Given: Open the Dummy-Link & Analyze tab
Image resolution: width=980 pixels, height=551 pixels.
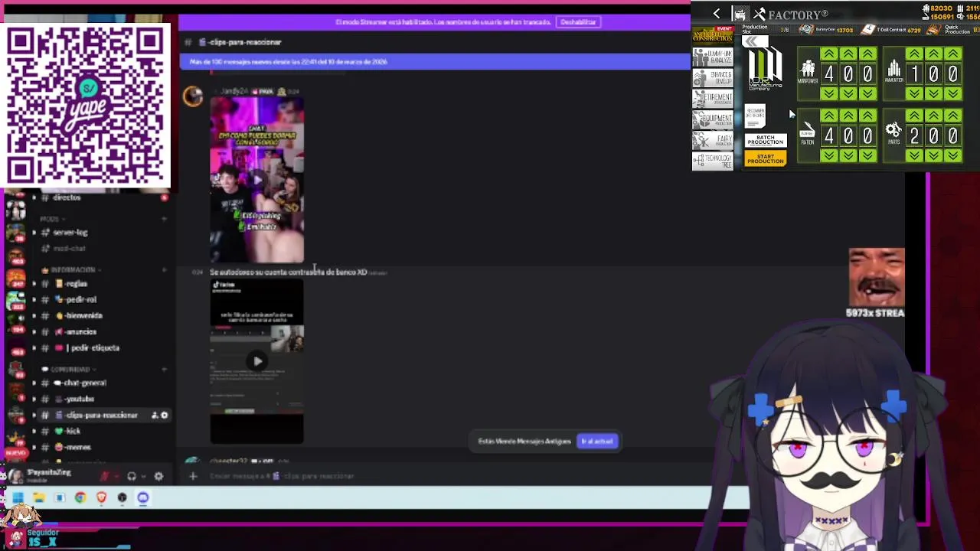Looking at the screenshot, I should click(x=713, y=57).
